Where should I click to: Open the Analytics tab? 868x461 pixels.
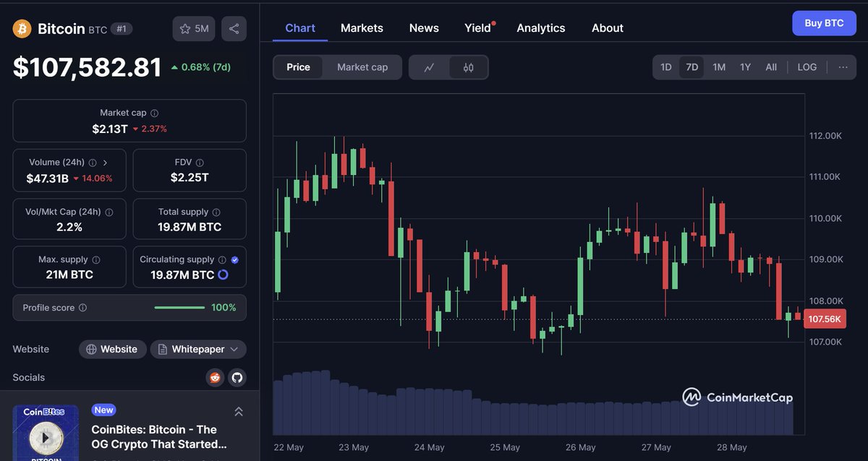(x=540, y=28)
